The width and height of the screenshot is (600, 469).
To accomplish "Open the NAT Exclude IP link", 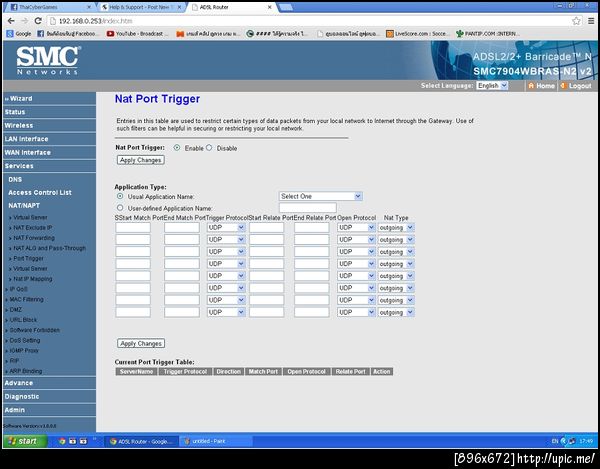I will 33,228.
